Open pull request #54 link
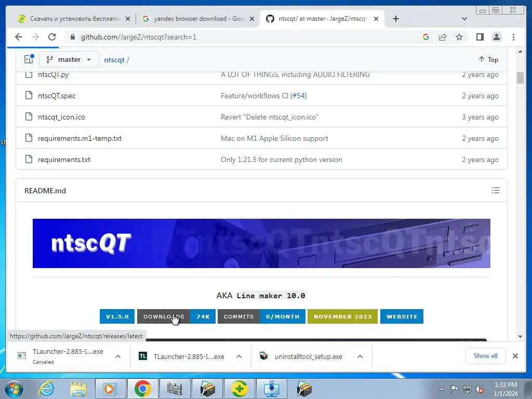The width and height of the screenshot is (532, 399). 299,96
